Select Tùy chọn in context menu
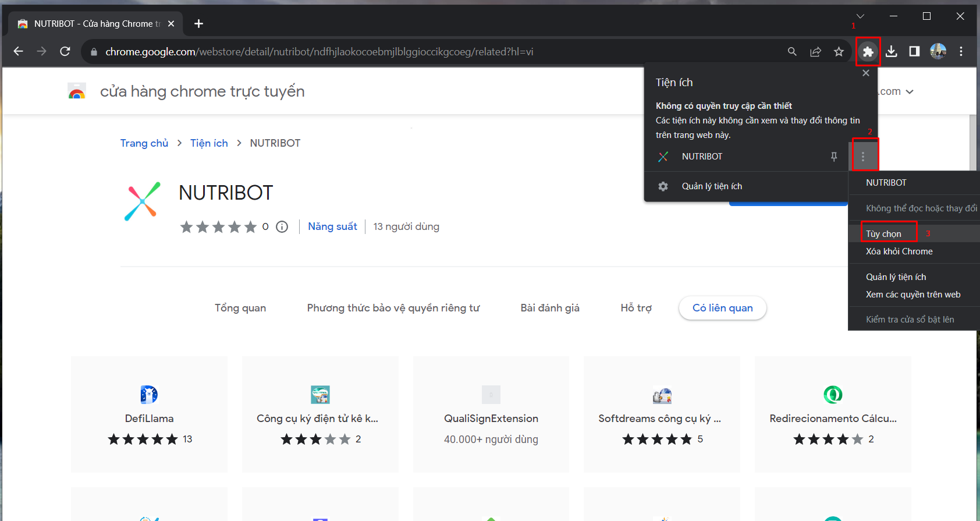The width and height of the screenshot is (980, 521). [x=883, y=233]
